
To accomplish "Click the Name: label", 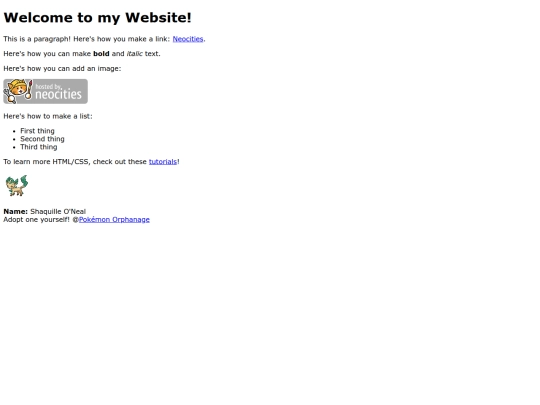I will click(x=15, y=211).
